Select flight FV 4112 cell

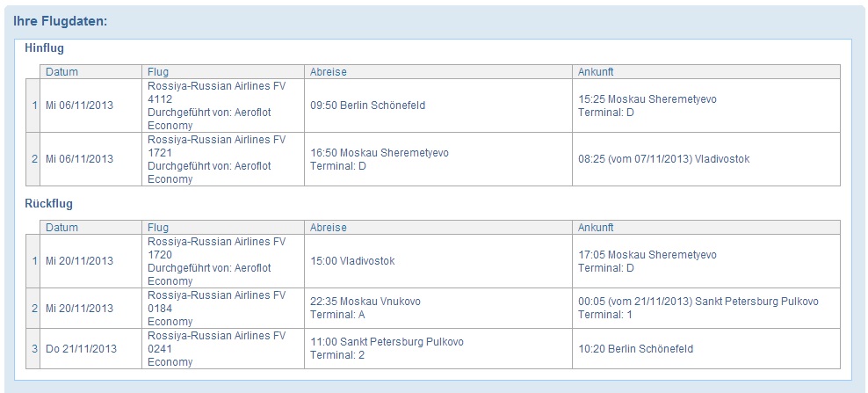(x=223, y=106)
